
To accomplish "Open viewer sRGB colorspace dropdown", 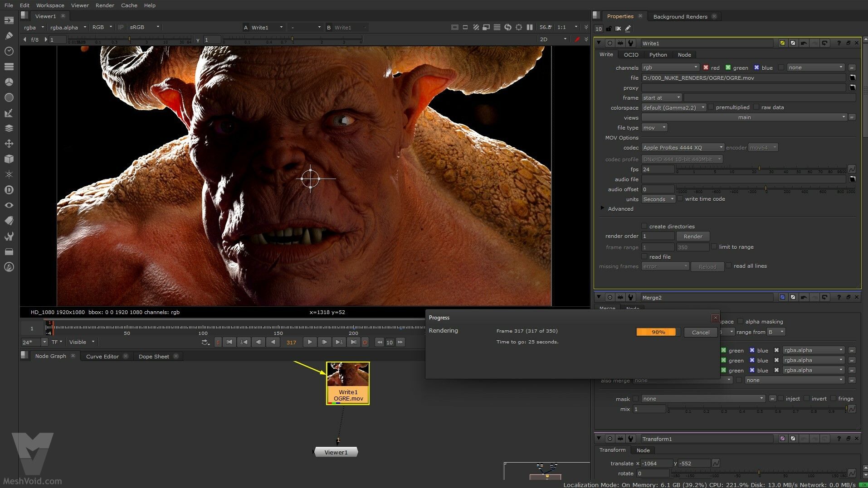I will 145,27.
